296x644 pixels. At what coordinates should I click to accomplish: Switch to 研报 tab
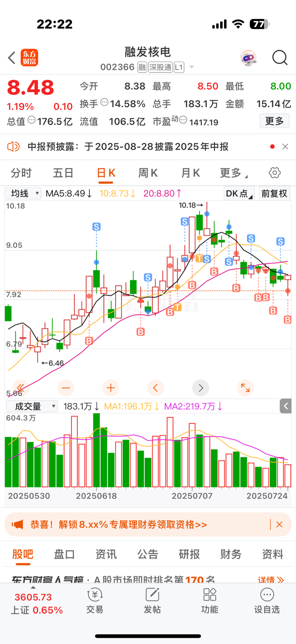(189, 554)
